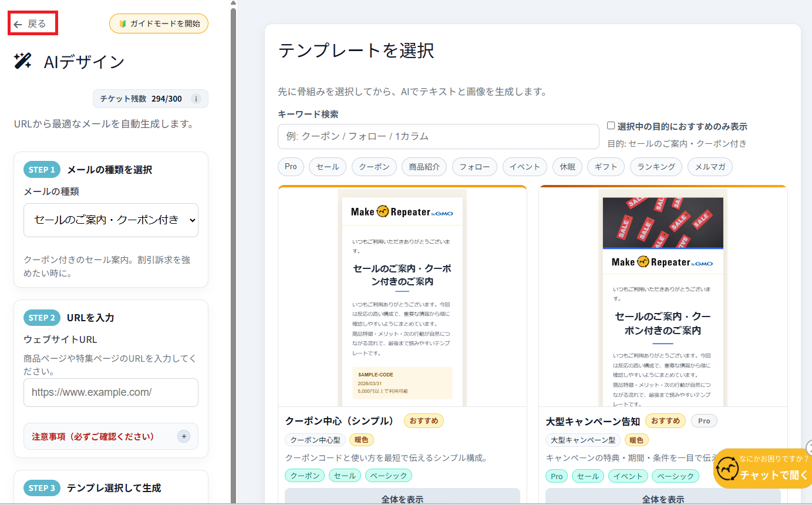Image resolution: width=812 pixels, height=505 pixels.
Task: Filter templates by 休眠 chip
Action: (567, 167)
